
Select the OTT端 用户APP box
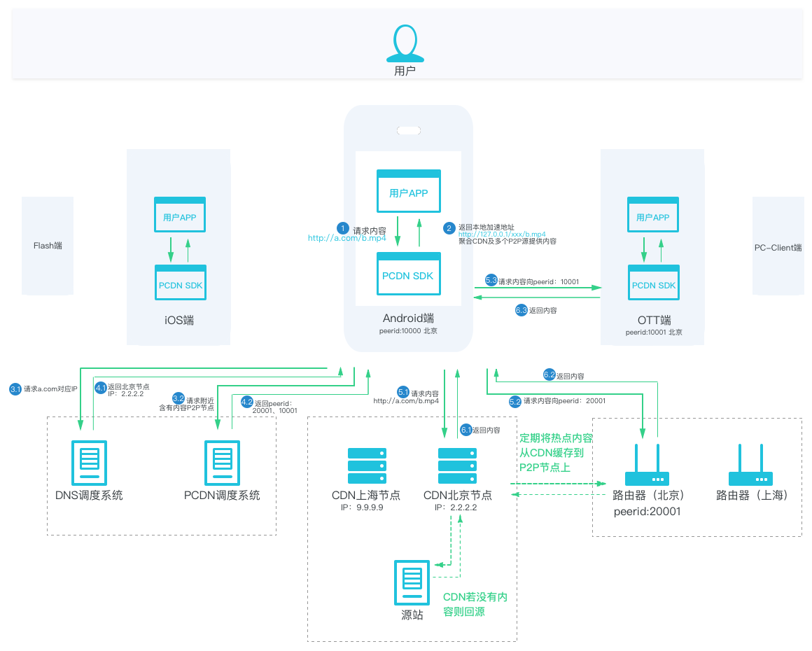[x=653, y=216]
